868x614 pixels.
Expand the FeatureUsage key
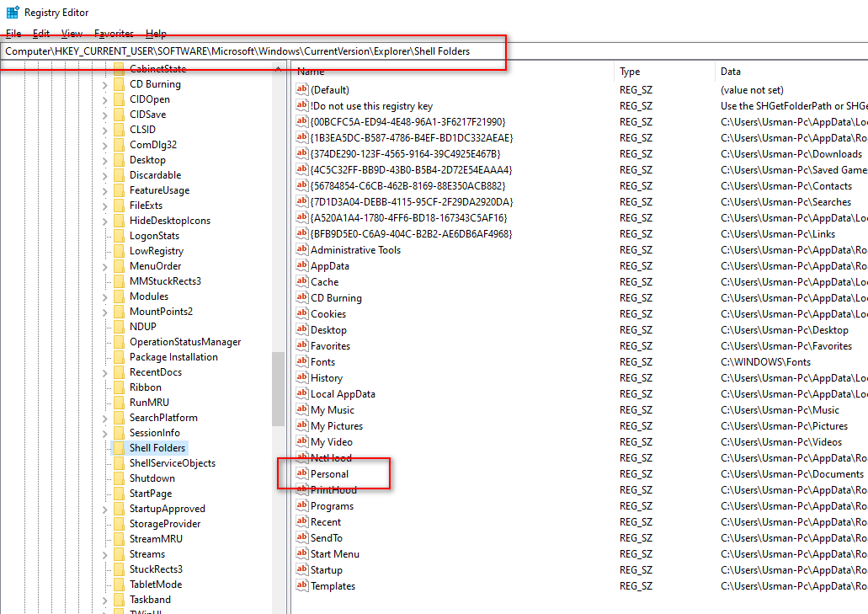point(105,191)
